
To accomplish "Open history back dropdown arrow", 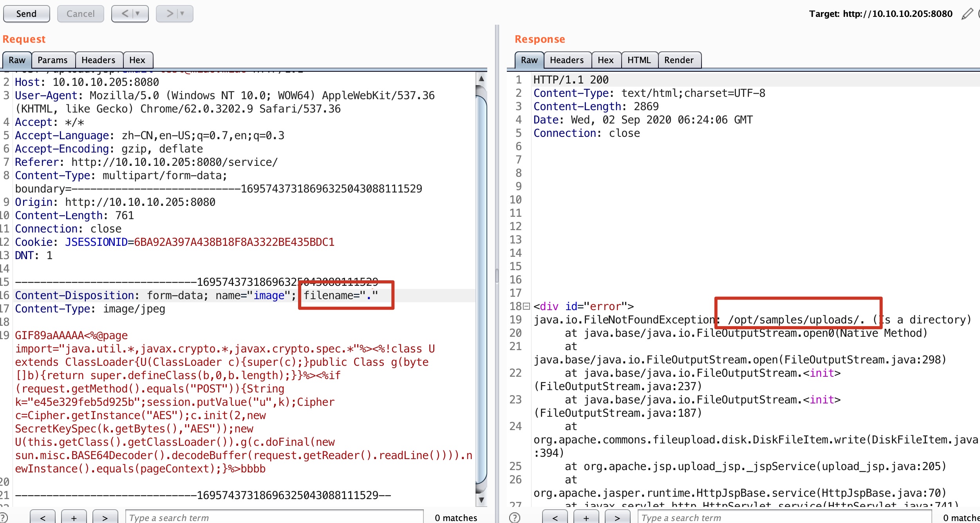I will [x=137, y=14].
